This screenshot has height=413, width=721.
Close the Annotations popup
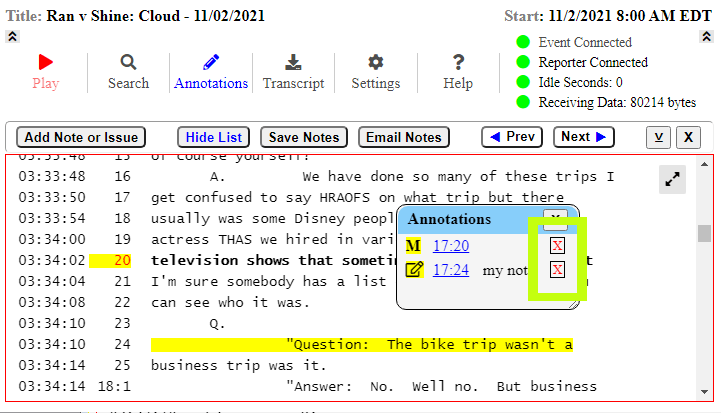pyautogui.click(x=555, y=219)
